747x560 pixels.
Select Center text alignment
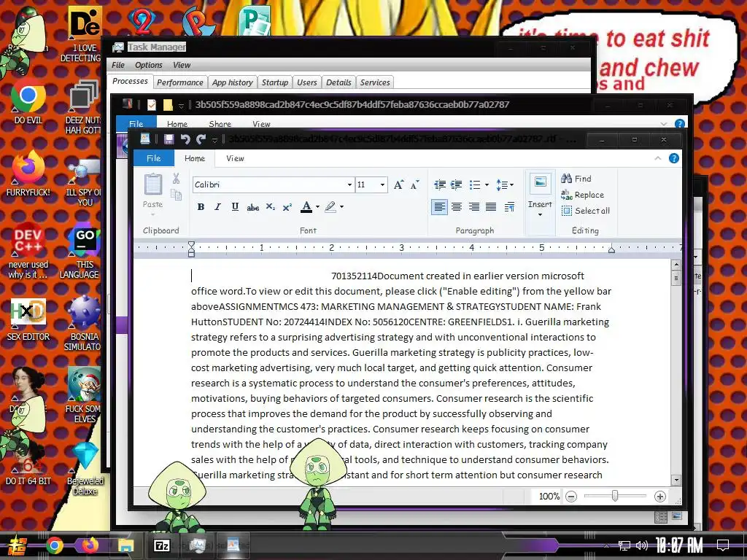point(457,206)
